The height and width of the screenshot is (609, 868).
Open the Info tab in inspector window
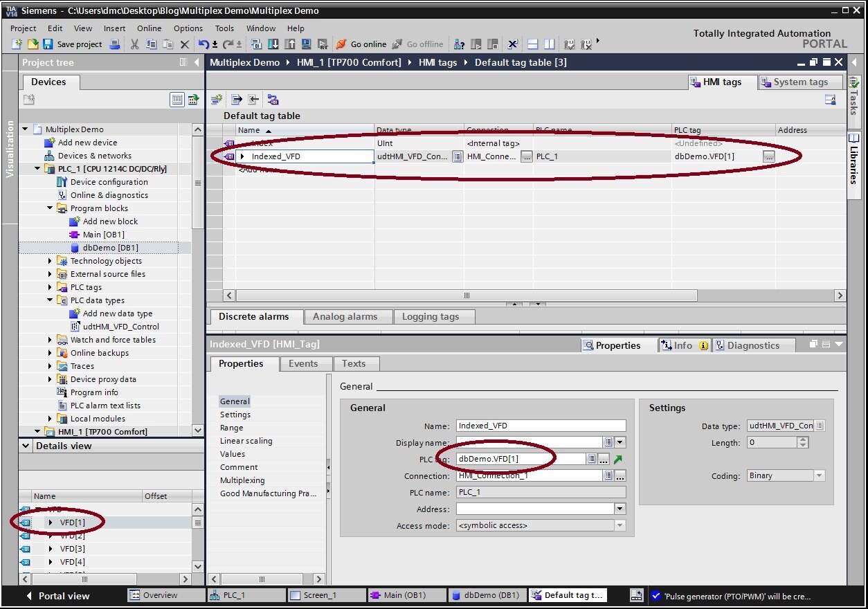pyautogui.click(x=683, y=345)
